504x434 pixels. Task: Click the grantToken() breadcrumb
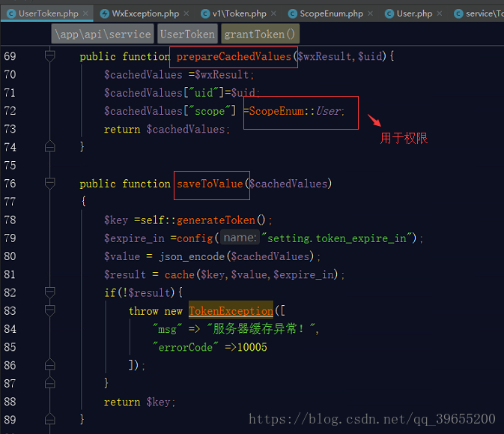click(261, 34)
